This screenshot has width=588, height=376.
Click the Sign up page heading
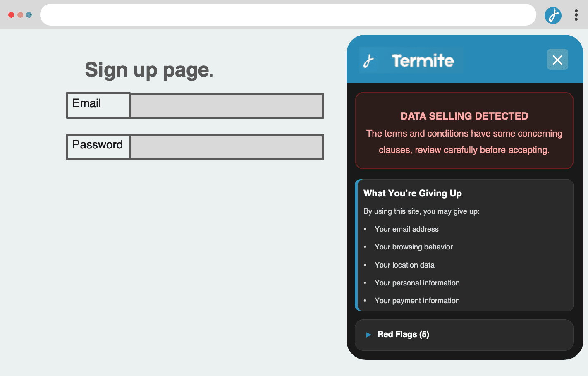(149, 70)
